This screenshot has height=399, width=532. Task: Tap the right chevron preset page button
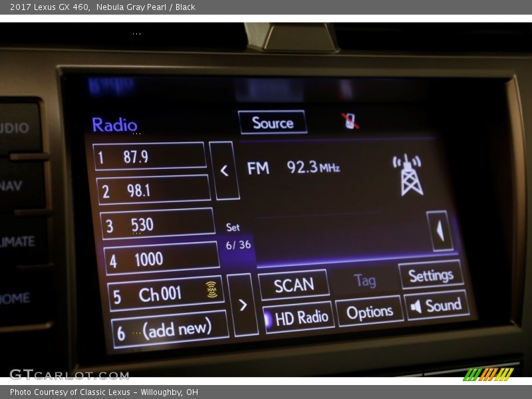(243, 305)
